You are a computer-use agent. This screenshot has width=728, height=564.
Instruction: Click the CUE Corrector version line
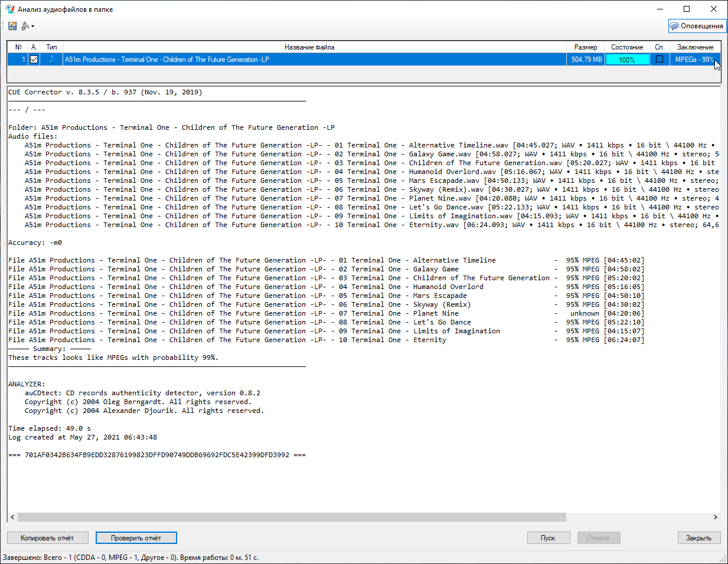click(x=105, y=92)
